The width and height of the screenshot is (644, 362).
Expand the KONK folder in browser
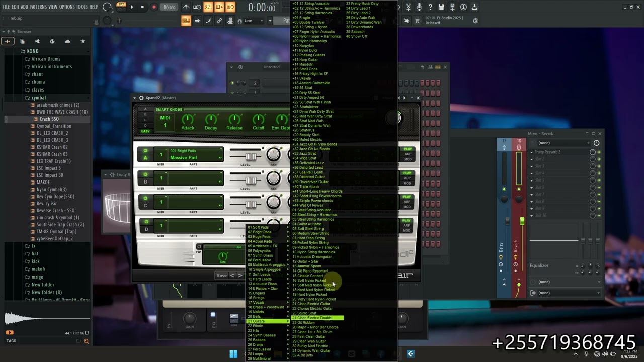[x=33, y=51]
